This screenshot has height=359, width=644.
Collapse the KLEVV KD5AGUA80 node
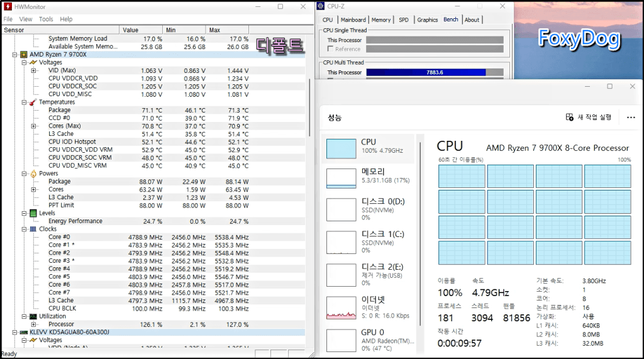click(15, 333)
